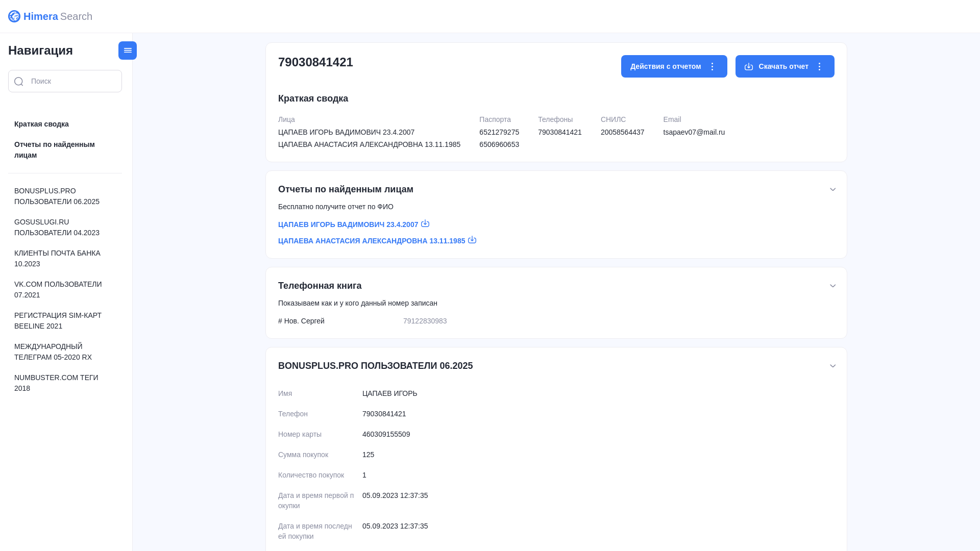Image resolution: width=980 pixels, height=551 pixels.
Task: Click Сумма покупок value 125
Action: [368, 455]
